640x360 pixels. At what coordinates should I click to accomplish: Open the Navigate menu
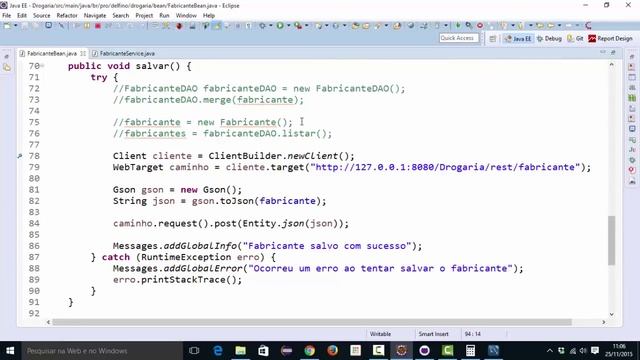coord(95,16)
